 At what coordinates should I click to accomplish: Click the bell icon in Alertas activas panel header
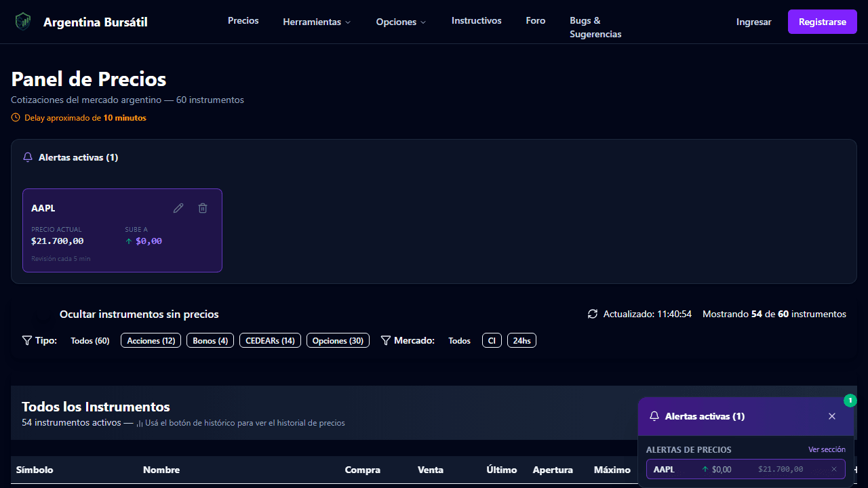pos(28,157)
